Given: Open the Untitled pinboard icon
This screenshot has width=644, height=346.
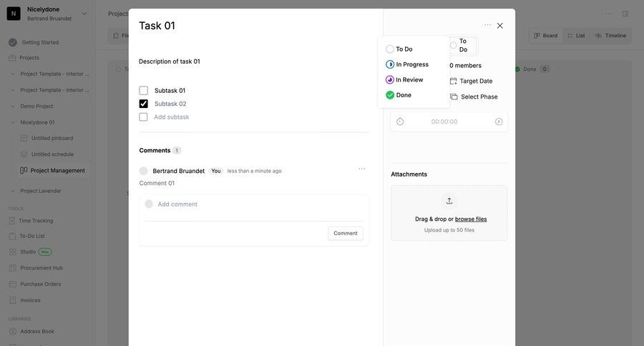Looking at the screenshot, I should click(24, 138).
